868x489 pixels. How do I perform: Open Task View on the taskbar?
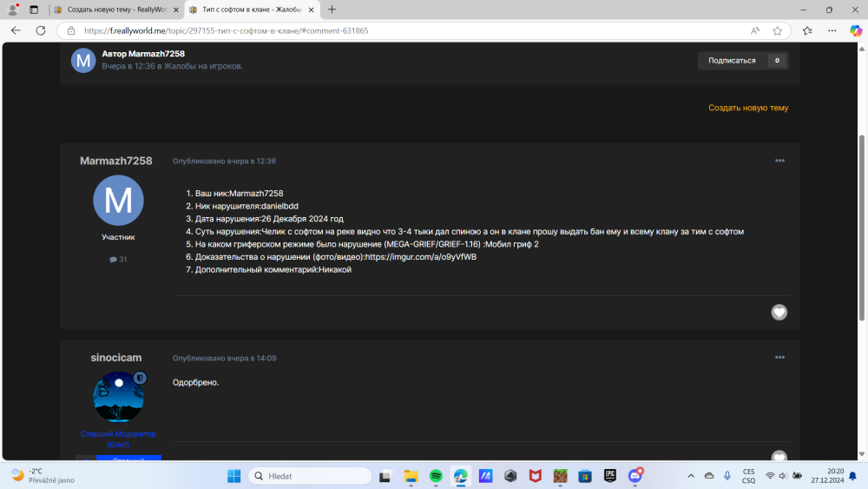pyautogui.click(x=386, y=476)
